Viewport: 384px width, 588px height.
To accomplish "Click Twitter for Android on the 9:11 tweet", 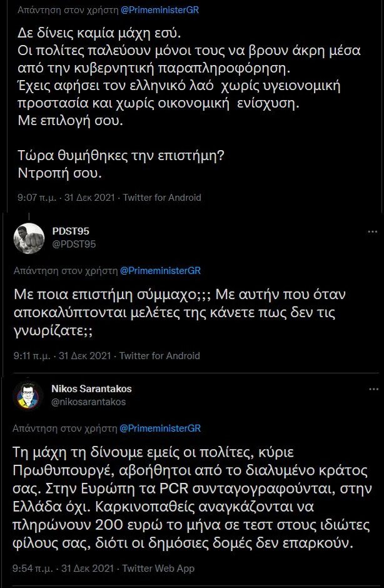I will click(x=159, y=355).
